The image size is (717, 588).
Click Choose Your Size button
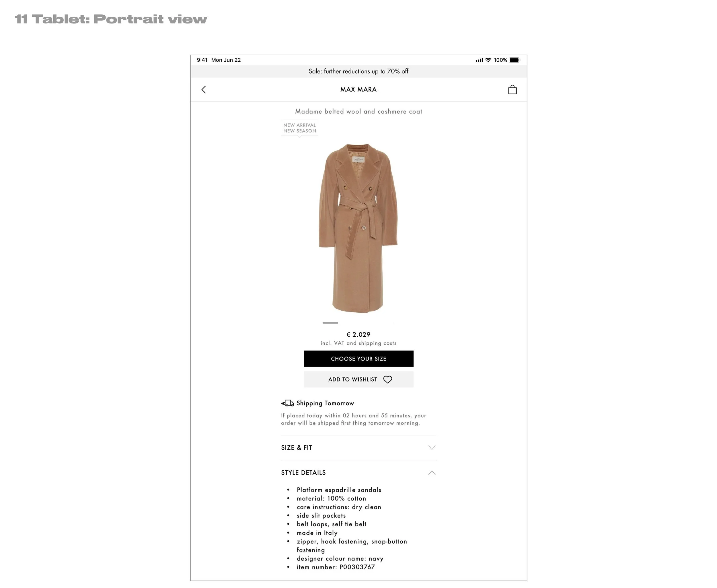coord(358,359)
